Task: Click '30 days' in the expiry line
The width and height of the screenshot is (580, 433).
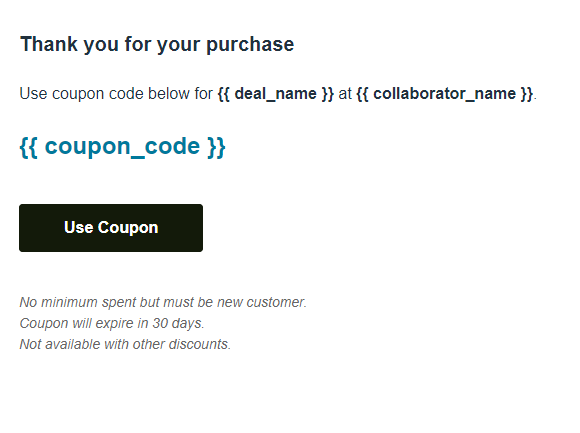Action: pos(178,323)
